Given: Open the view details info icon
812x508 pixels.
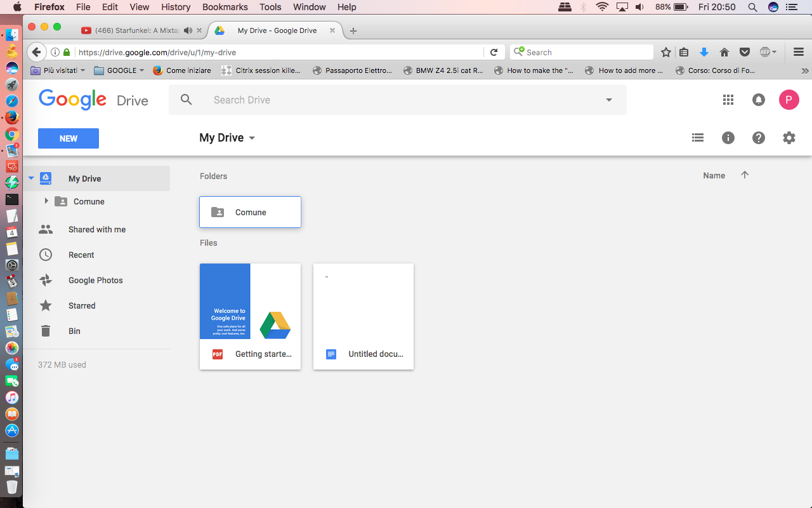Looking at the screenshot, I should (x=728, y=138).
